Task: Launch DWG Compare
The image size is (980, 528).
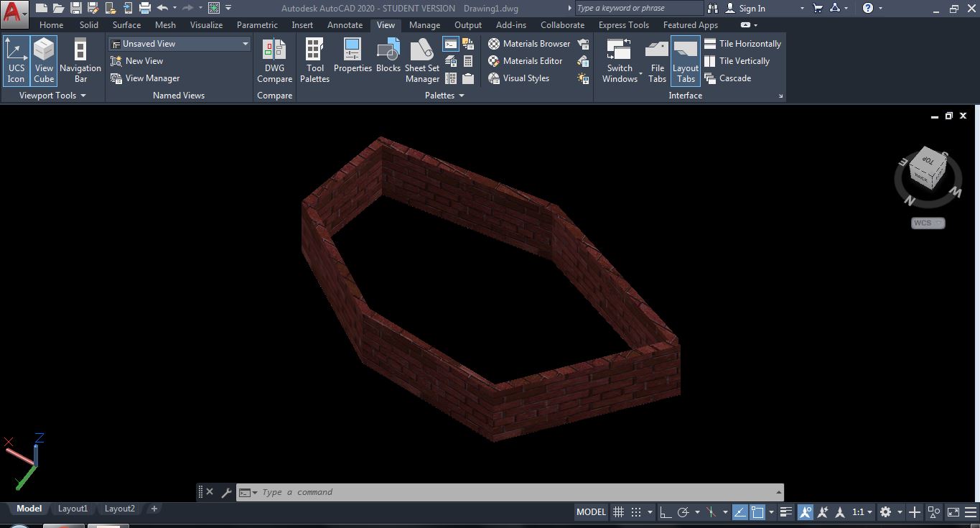Action: (x=274, y=60)
